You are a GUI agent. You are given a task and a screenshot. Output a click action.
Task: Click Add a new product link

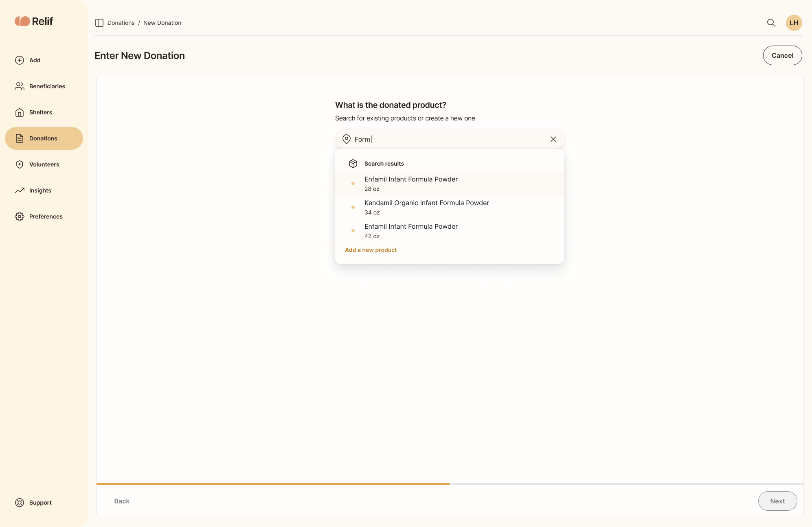click(371, 250)
